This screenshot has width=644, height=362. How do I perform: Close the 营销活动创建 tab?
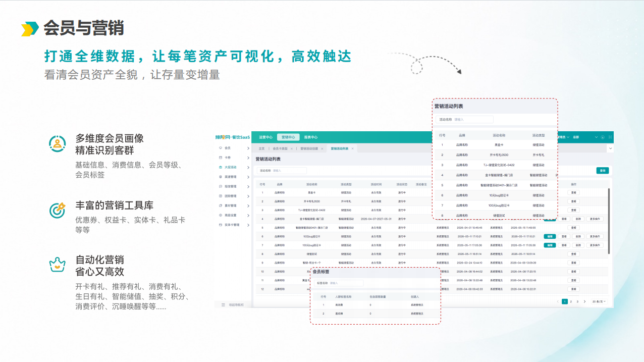(x=322, y=149)
